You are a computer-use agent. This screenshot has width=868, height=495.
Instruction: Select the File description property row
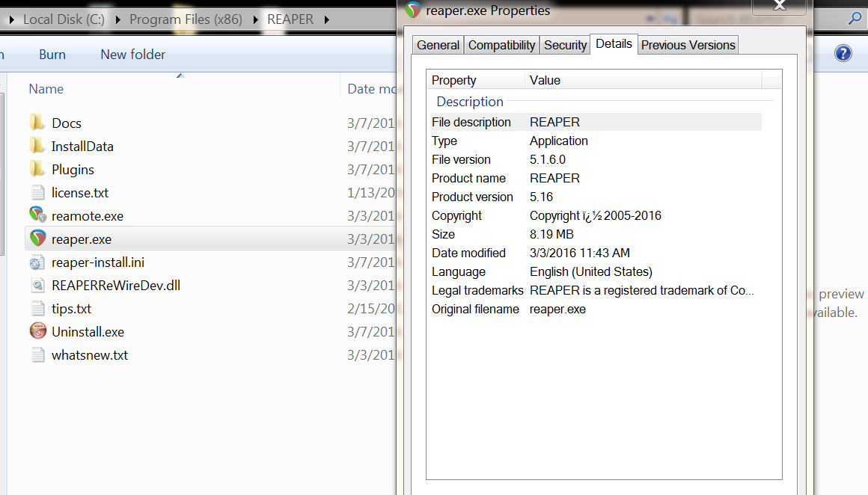tap(596, 122)
